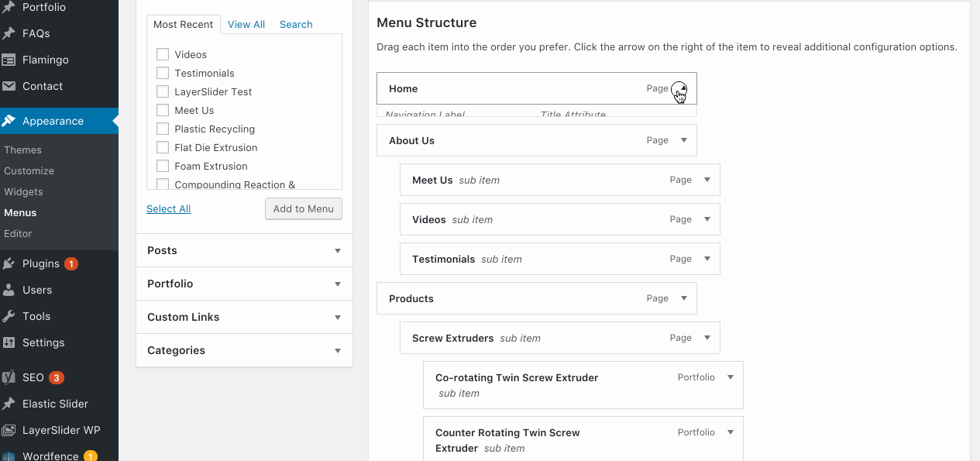Image resolution: width=980 pixels, height=461 pixels.
Task: Expand the Testimonials sub item arrow
Action: click(x=707, y=259)
